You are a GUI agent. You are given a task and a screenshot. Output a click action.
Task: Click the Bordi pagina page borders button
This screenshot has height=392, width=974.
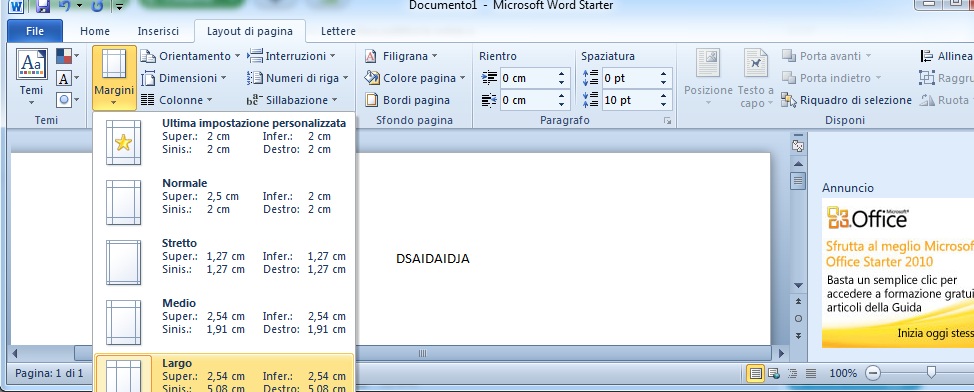[407, 100]
